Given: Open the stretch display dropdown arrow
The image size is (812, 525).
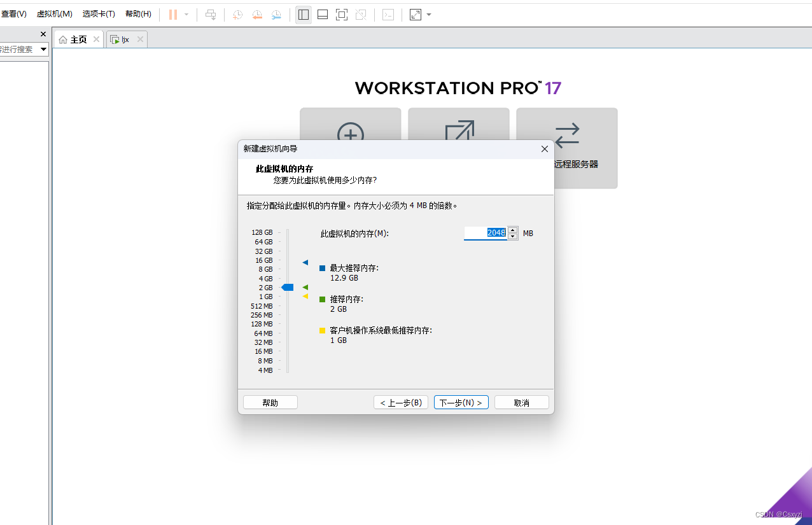Looking at the screenshot, I should pos(429,14).
